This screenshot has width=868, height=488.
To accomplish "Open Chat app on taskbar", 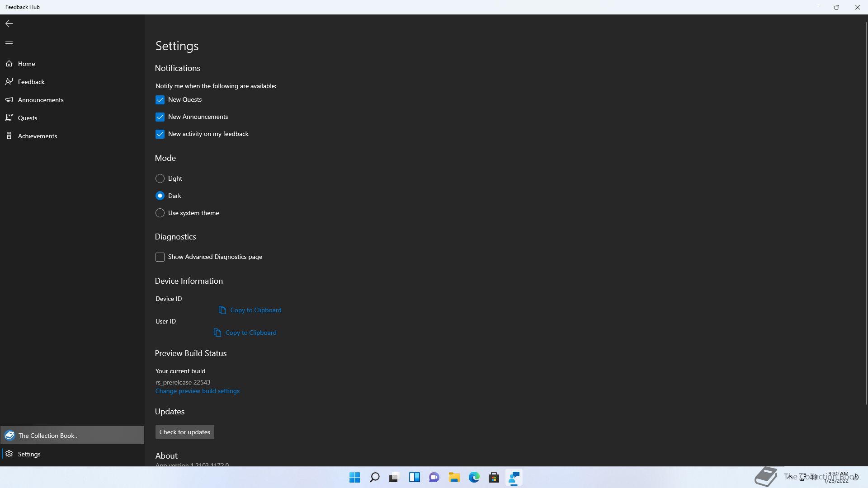I will coord(434,477).
